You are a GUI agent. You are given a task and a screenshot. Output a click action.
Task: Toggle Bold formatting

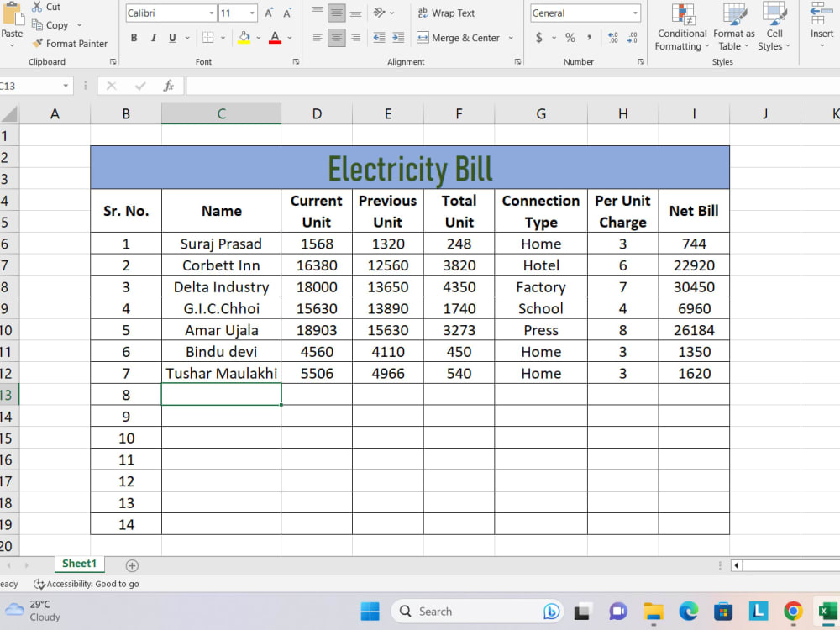134,38
